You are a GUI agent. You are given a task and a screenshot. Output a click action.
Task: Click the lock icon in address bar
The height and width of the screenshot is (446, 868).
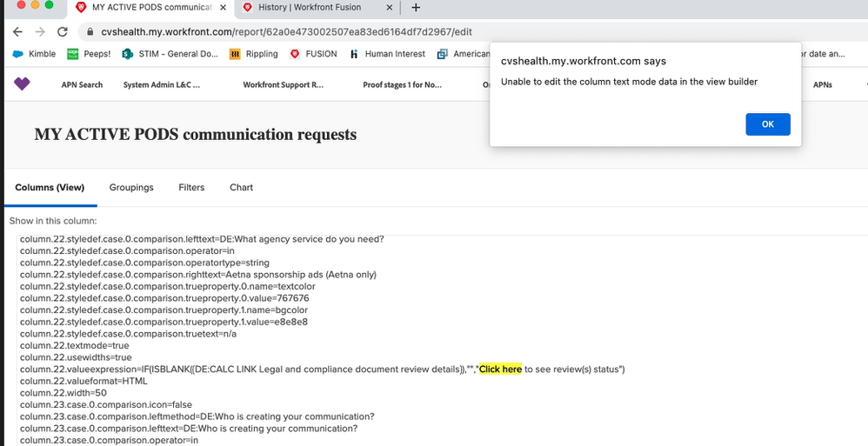click(90, 31)
